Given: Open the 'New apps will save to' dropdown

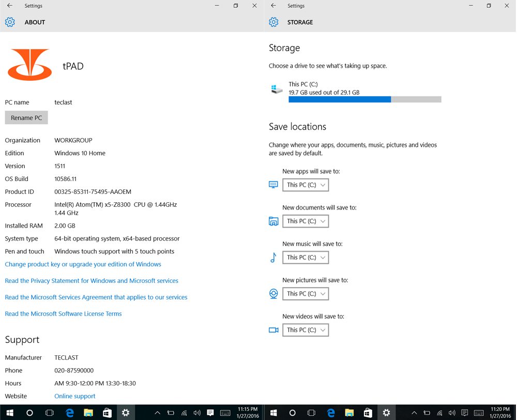Looking at the screenshot, I should point(306,185).
